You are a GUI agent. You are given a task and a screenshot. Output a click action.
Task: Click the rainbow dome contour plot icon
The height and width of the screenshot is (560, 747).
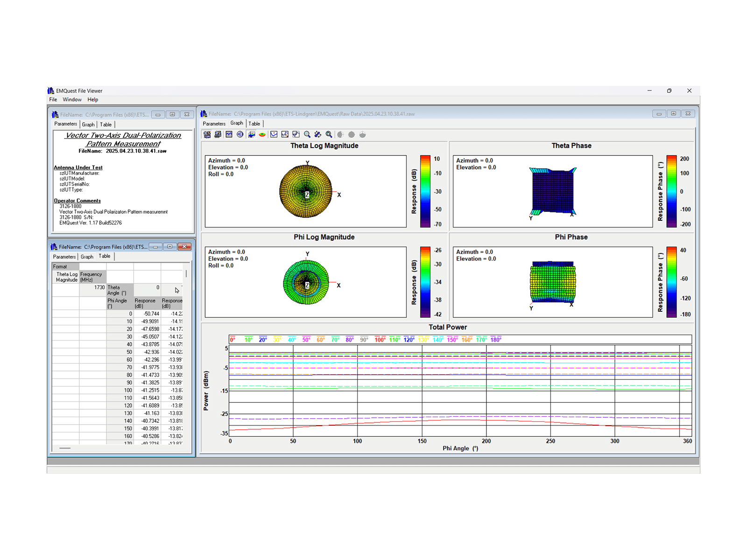pos(262,134)
